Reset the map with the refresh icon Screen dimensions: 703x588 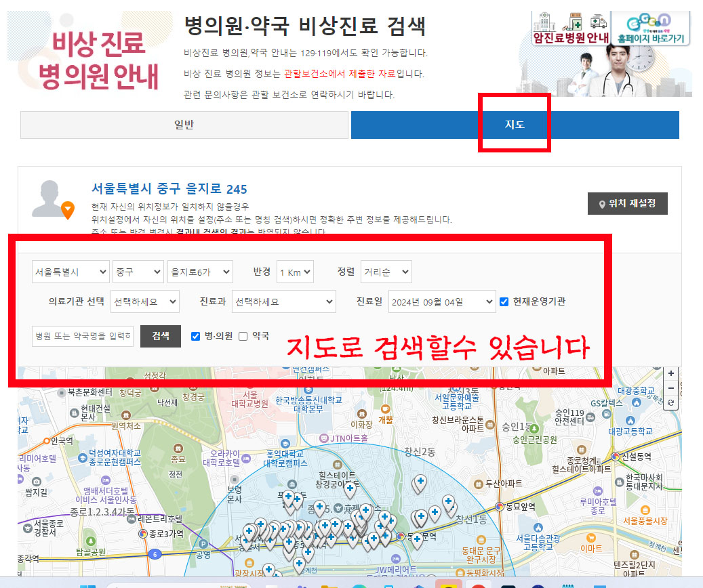(x=670, y=402)
